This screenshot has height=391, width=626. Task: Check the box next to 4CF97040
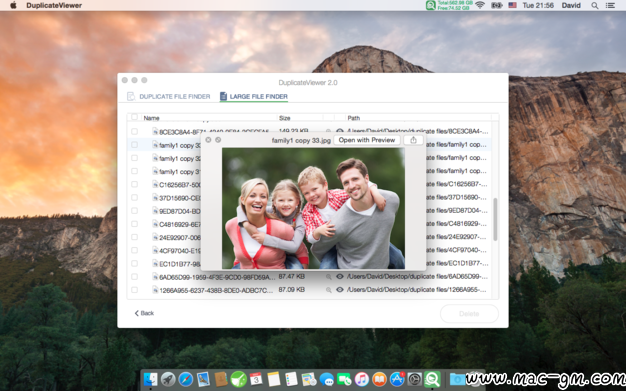tap(135, 250)
